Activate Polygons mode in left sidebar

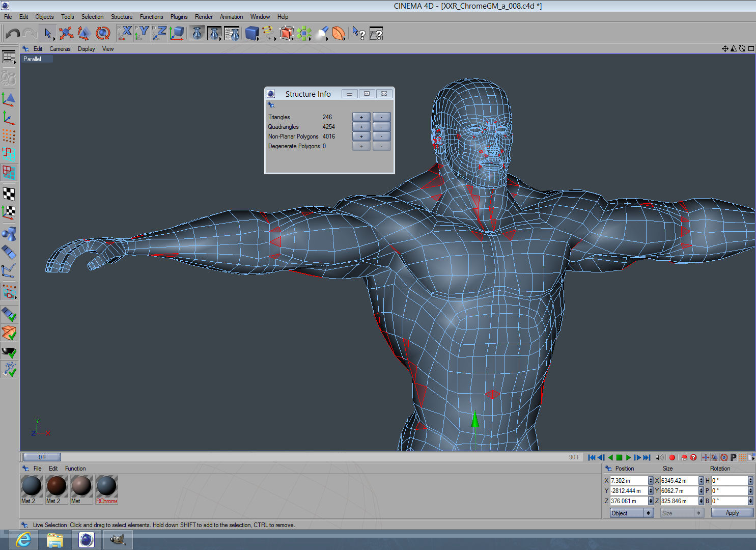point(9,173)
